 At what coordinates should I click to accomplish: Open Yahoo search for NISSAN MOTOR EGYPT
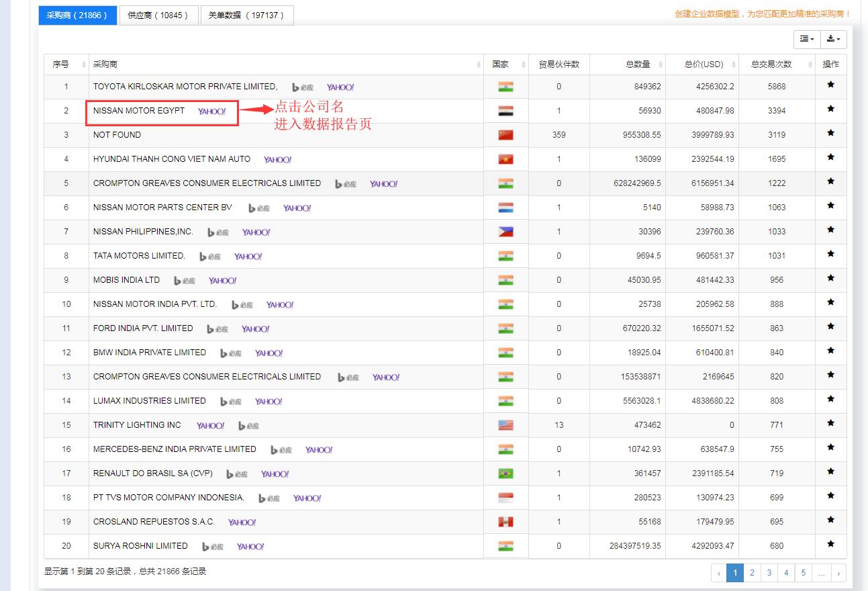pyautogui.click(x=212, y=111)
